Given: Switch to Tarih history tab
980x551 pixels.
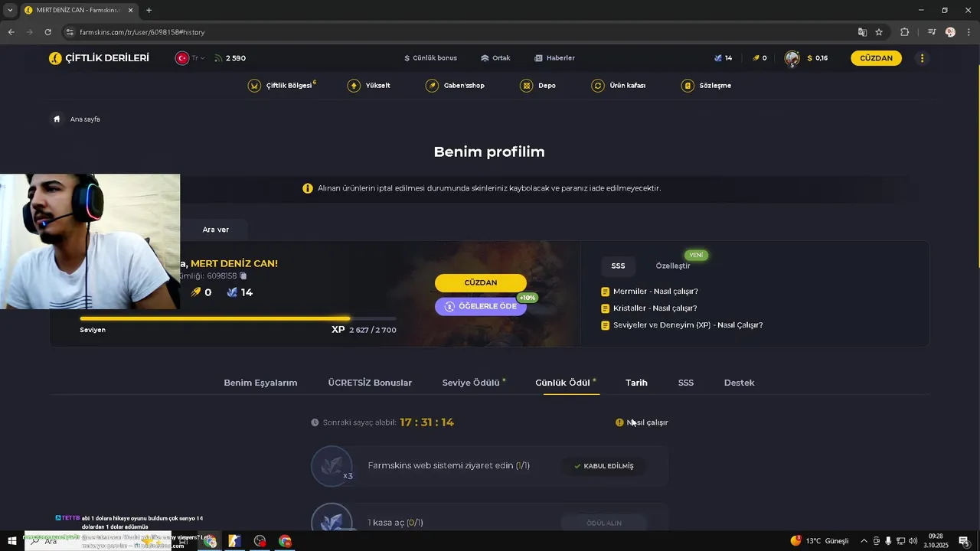Looking at the screenshot, I should click(636, 383).
